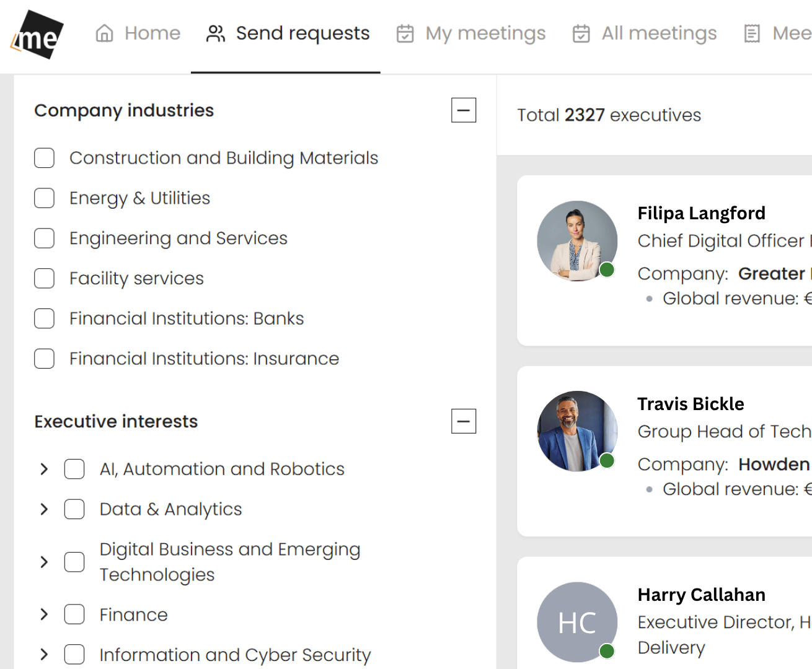Screen dimensions: 812x669
Task: Expand the Finance interest category
Action: point(44,614)
